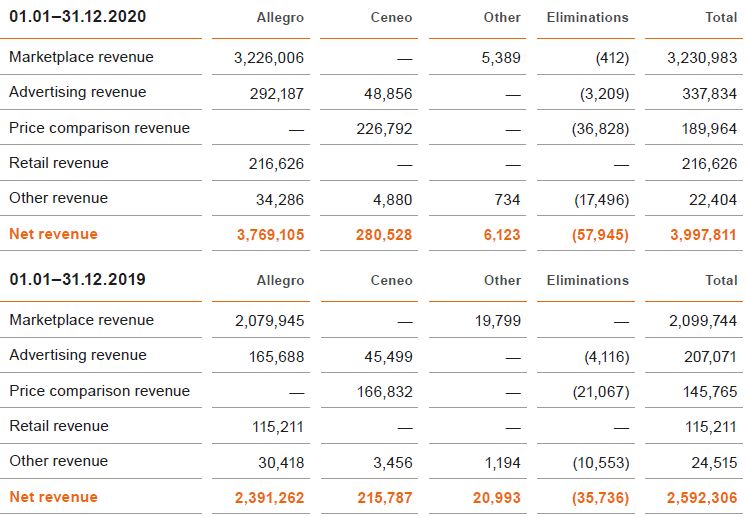Click the 01.01–31.12.2020 period heading
Image resolution: width=746 pixels, height=517 pixels.
point(77,17)
